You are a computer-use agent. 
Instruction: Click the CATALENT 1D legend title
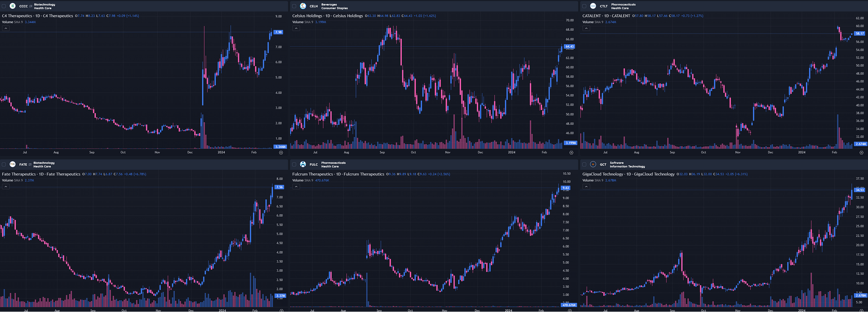[x=606, y=16]
